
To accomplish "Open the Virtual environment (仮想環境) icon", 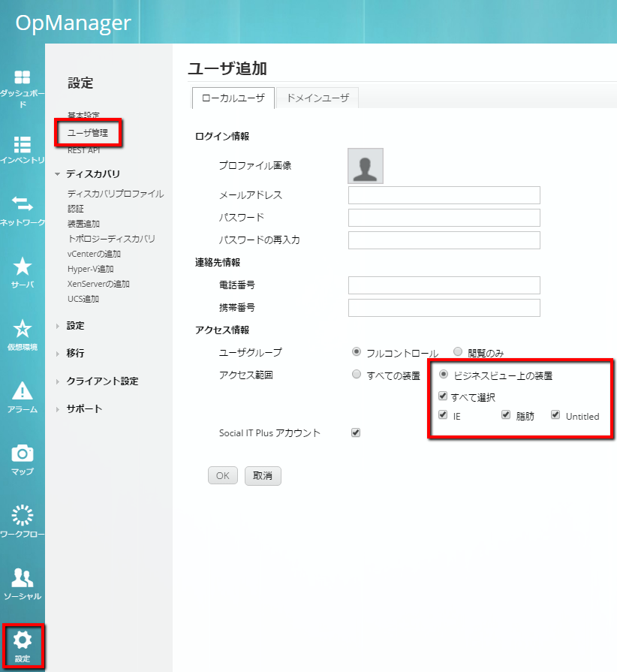I will 23,329.
